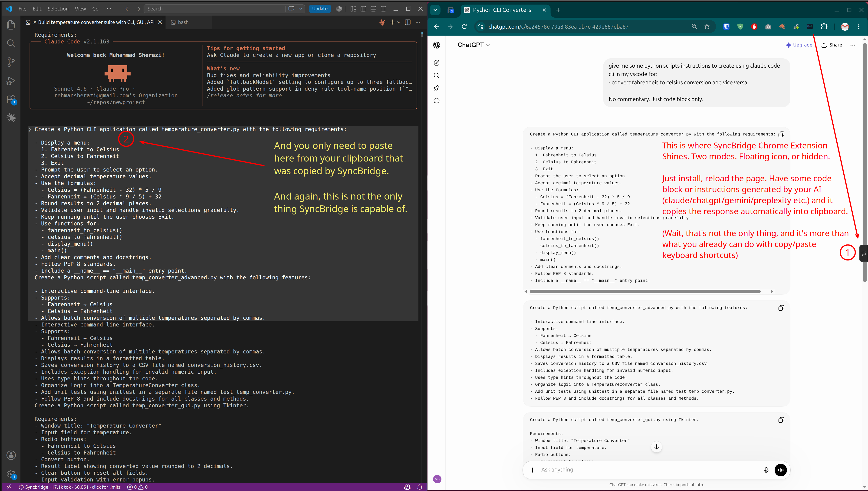The width and height of the screenshot is (868, 491).
Task: Click the Update button in VS Code
Action: (x=319, y=9)
